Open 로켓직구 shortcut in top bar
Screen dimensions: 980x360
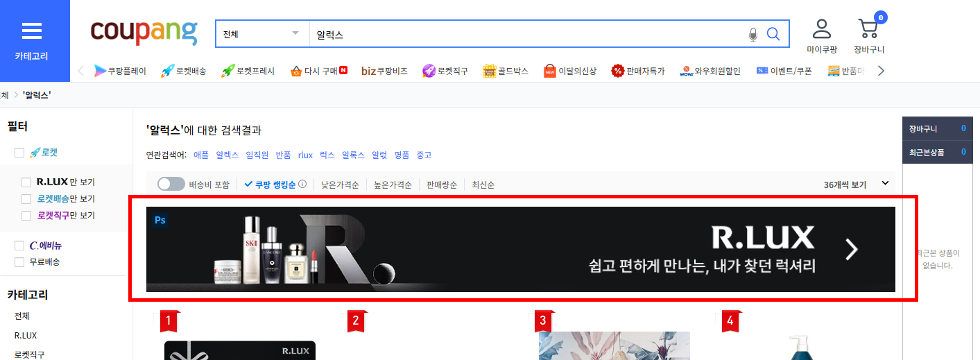tap(445, 71)
